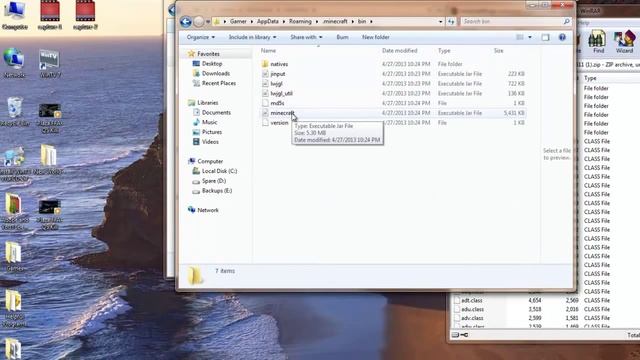Open Local Disk (C:)
Screen dimensions: 640x360
(219, 171)
